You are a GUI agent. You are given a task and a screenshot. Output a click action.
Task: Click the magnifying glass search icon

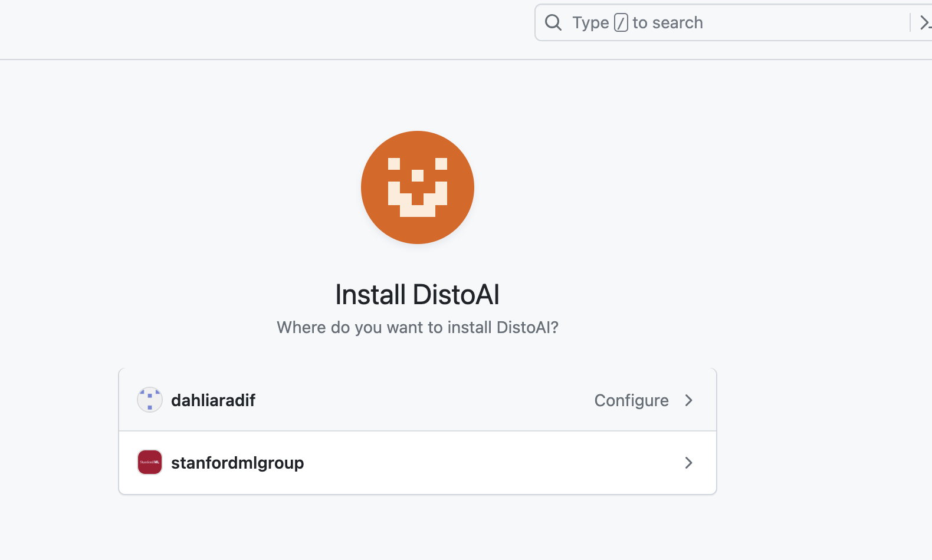(x=553, y=22)
